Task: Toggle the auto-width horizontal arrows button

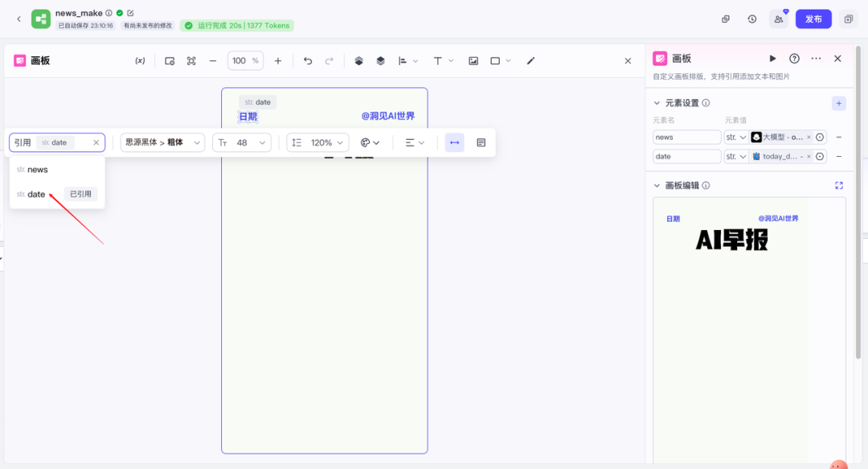Action: [x=455, y=142]
